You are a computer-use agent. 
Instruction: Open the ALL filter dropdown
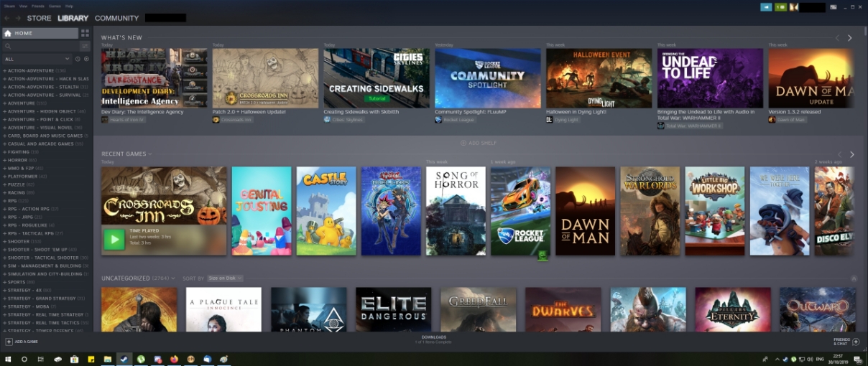(37, 59)
